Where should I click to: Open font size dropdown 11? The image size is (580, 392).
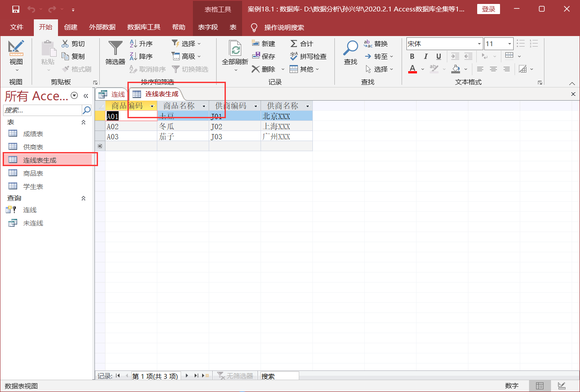(510, 44)
